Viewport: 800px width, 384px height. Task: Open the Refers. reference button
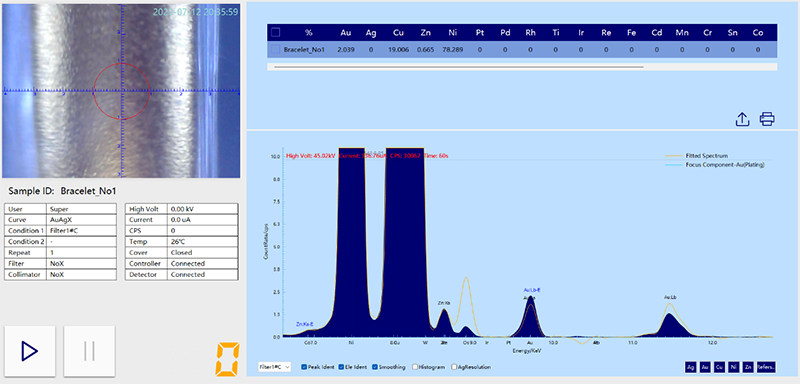[767, 367]
